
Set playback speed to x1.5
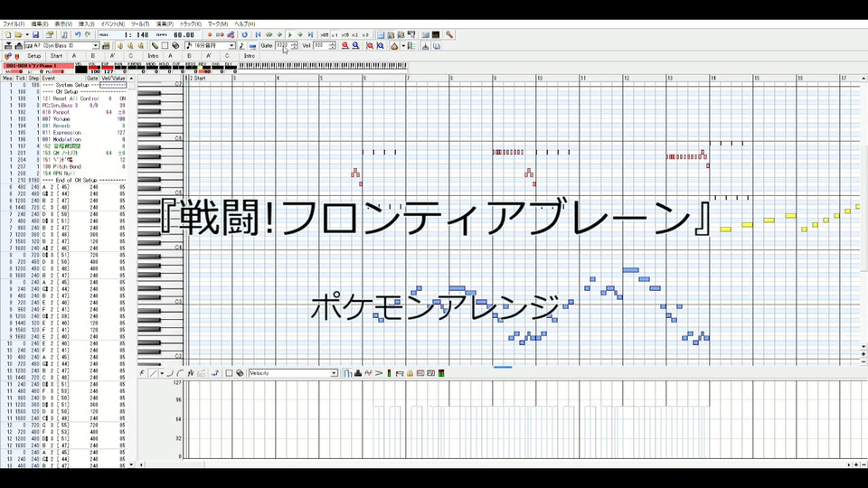click(x=344, y=35)
